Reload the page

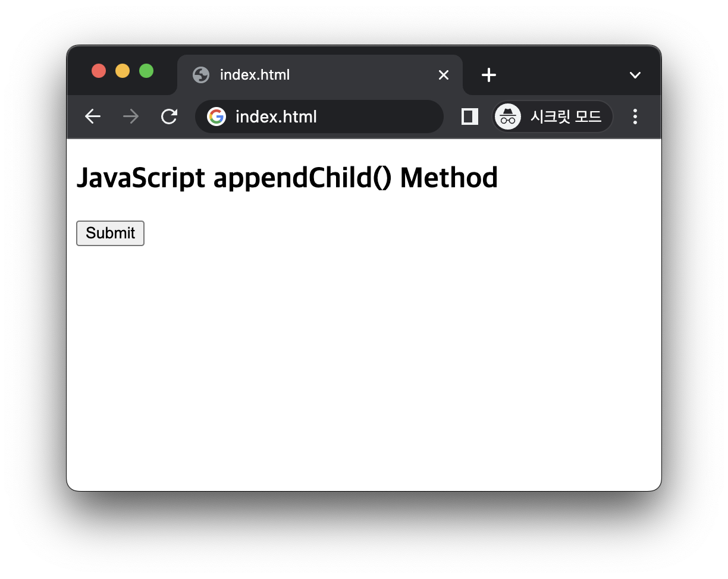tap(170, 117)
